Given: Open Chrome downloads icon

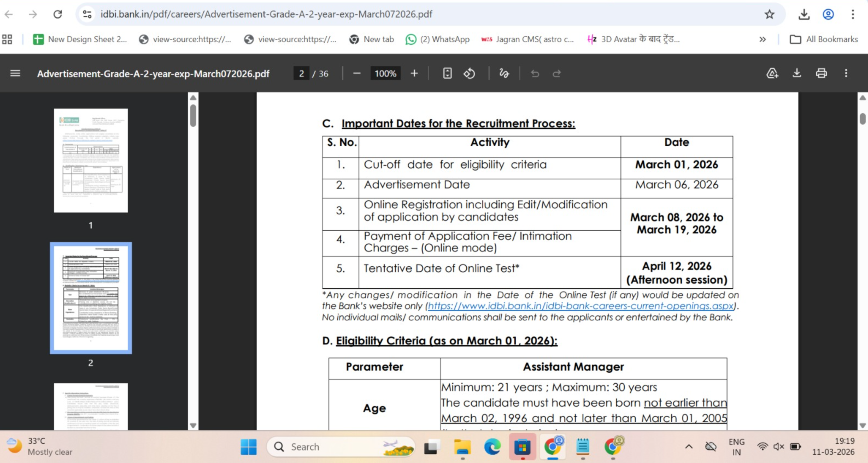Looking at the screenshot, I should coord(804,14).
